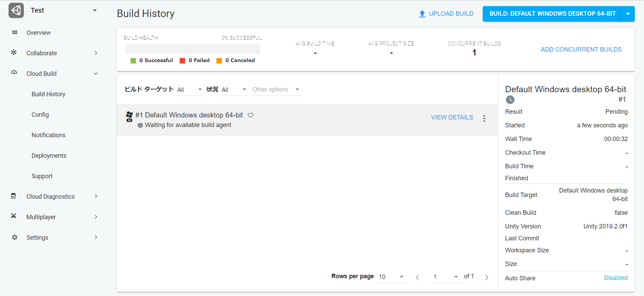
Task: Click the Windows 64 platform icon on build #1
Action: 129,116
